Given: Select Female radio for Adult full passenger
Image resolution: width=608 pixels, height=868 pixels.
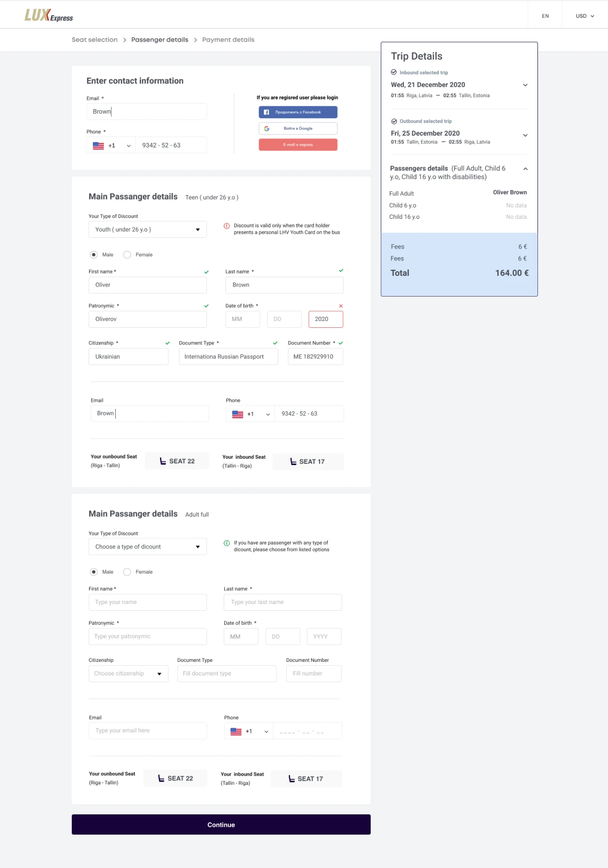Looking at the screenshot, I should pyautogui.click(x=127, y=572).
